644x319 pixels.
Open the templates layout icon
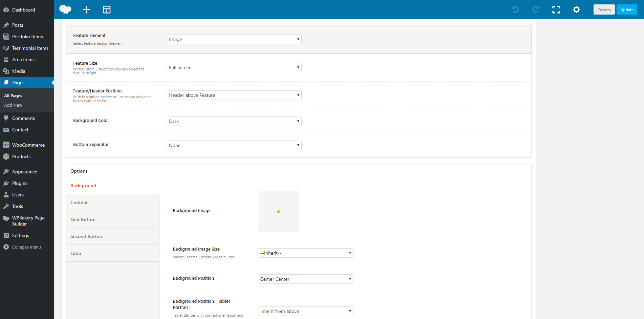(x=107, y=9)
